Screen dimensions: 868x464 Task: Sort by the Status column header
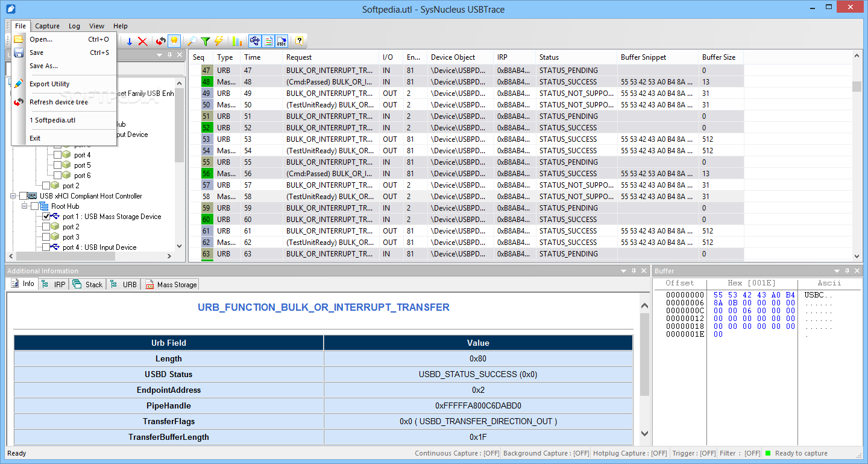[576, 57]
